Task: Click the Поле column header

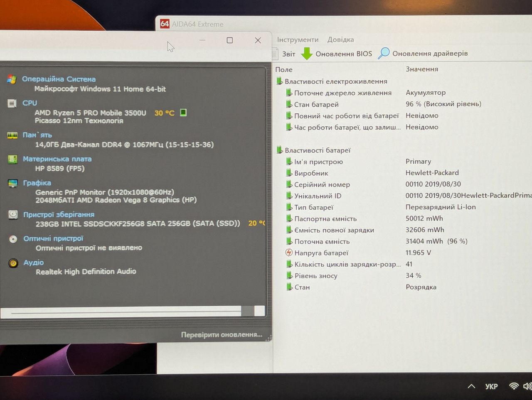Action: click(284, 69)
